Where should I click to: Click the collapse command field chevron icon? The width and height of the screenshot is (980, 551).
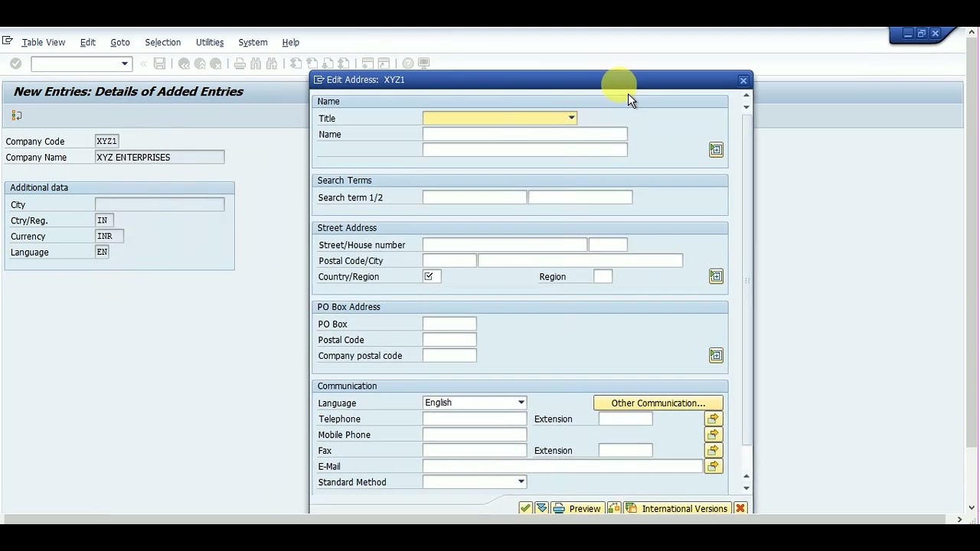143,64
